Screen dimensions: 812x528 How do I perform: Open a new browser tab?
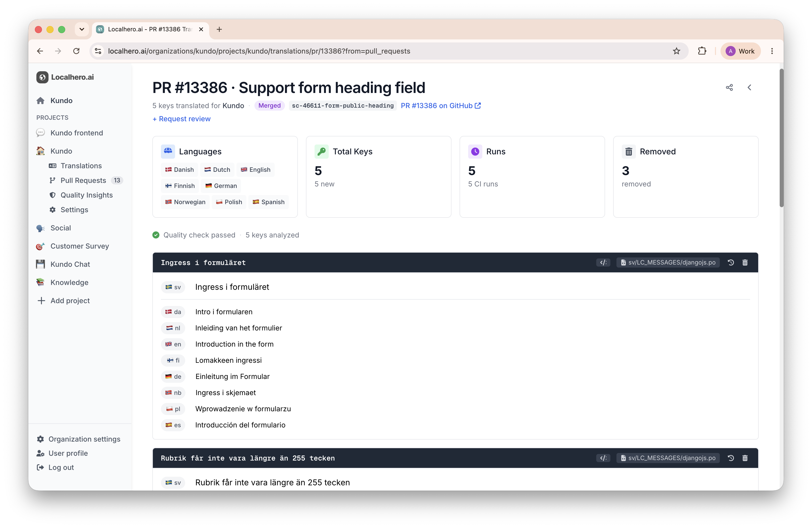click(219, 29)
